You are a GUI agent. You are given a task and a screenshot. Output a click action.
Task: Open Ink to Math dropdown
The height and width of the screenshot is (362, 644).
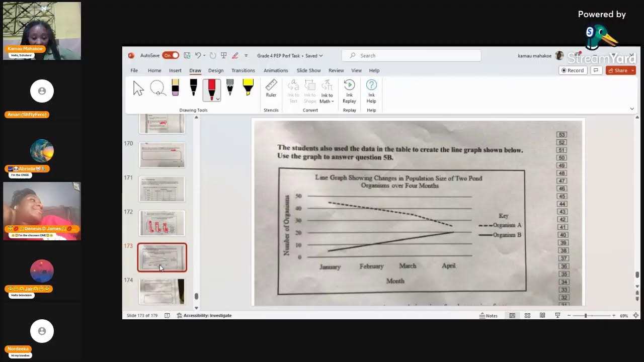pos(327,91)
